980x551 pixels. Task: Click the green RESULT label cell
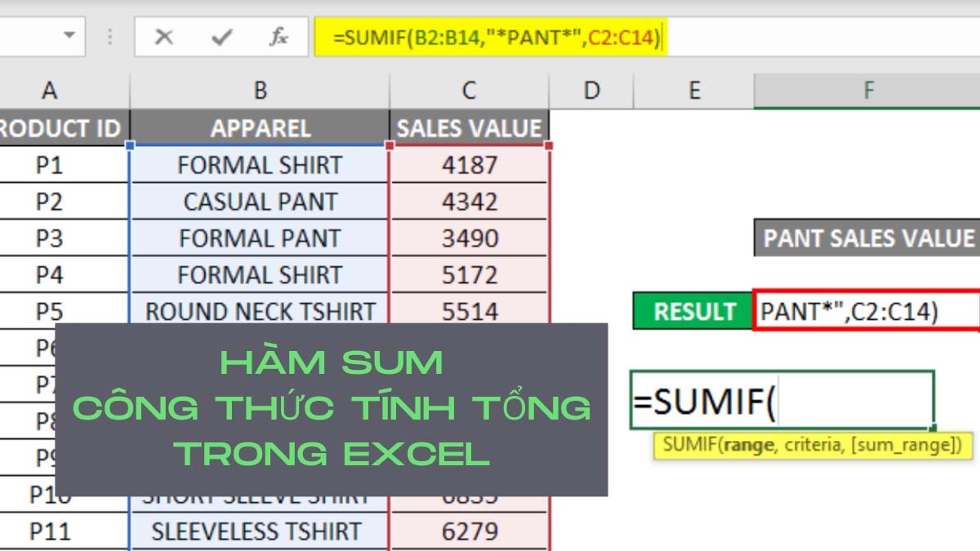[x=693, y=312]
